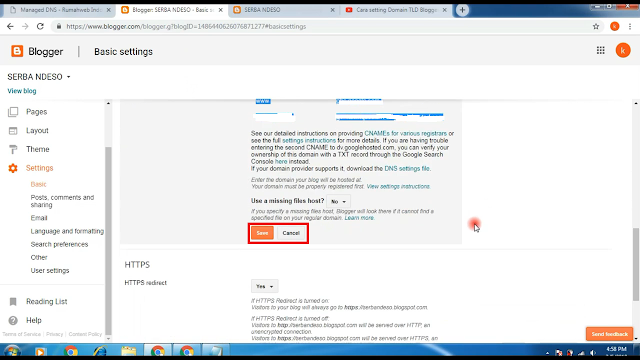
Task: Open Search preferences settings
Action: coord(59,244)
